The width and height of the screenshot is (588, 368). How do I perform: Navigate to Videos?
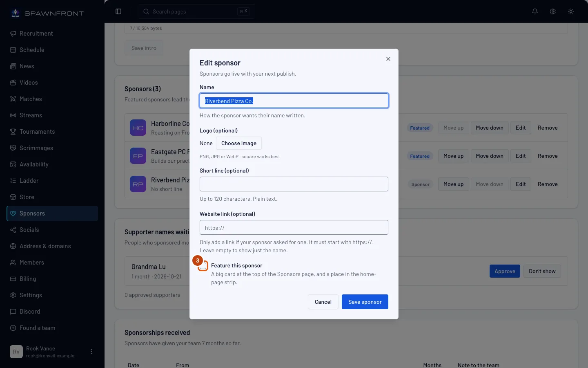[x=52, y=83]
